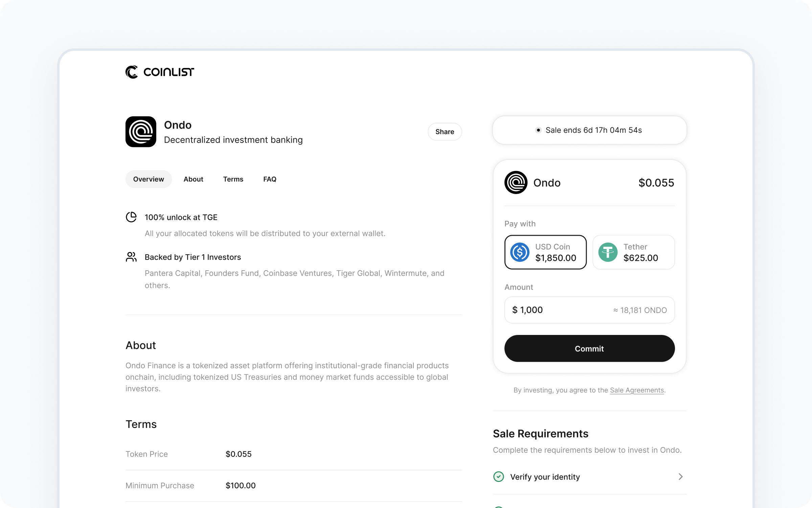This screenshot has width=812, height=508.
Task: Click the Commit button
Action: click(589, 348)
